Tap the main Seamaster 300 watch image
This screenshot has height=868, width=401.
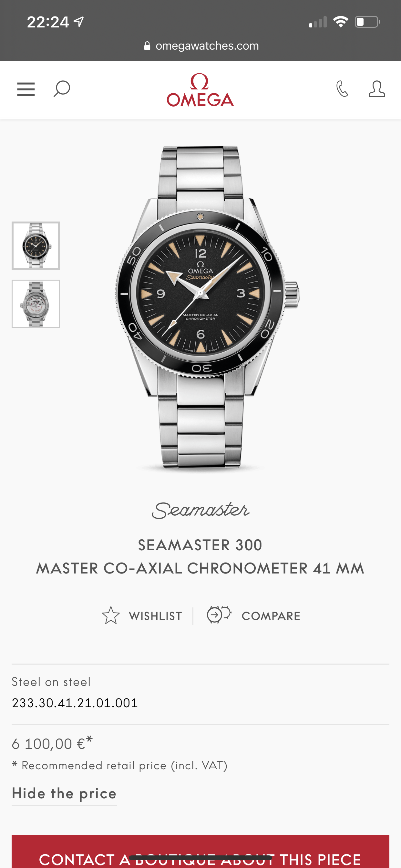tap(207, 307)
